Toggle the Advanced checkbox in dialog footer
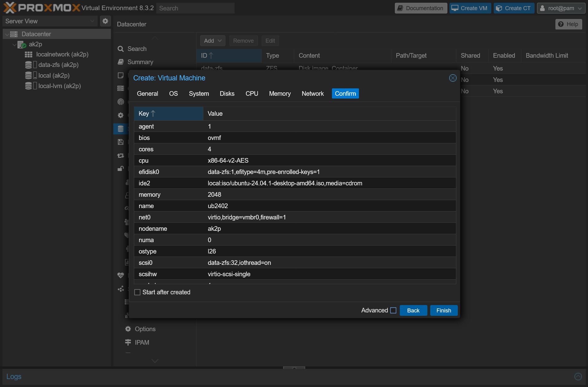The image size is (588, 387). click(393, 310)
